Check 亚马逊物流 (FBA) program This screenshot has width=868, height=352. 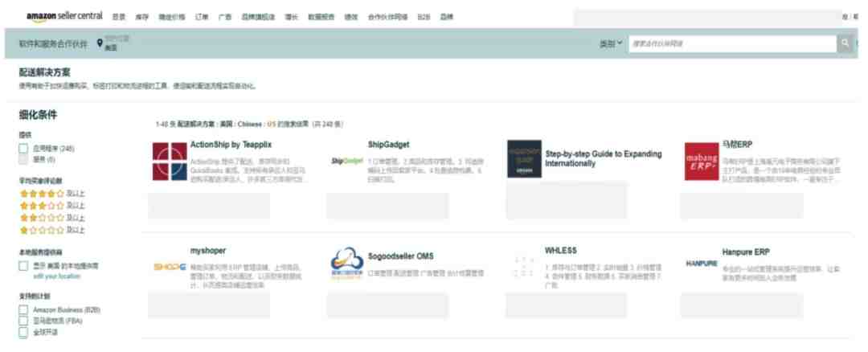pos(23,321)
